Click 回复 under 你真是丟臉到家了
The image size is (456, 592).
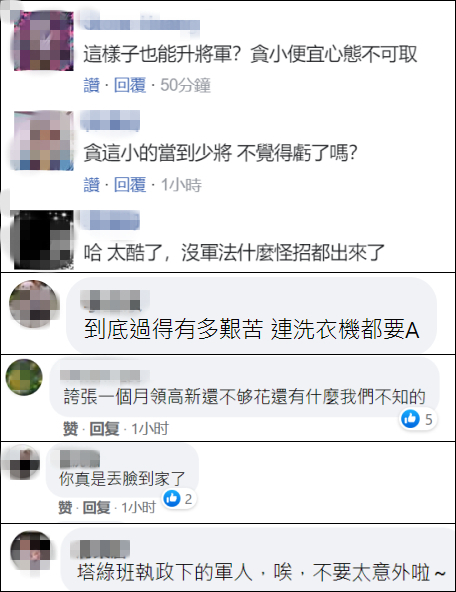[97, 507]
